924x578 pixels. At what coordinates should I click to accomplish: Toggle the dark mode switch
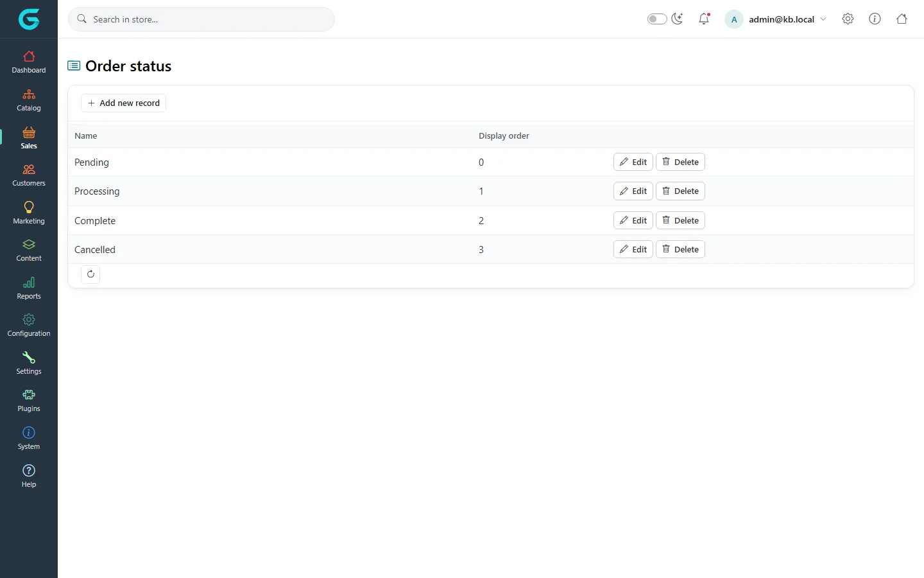(x=657, y=19)
